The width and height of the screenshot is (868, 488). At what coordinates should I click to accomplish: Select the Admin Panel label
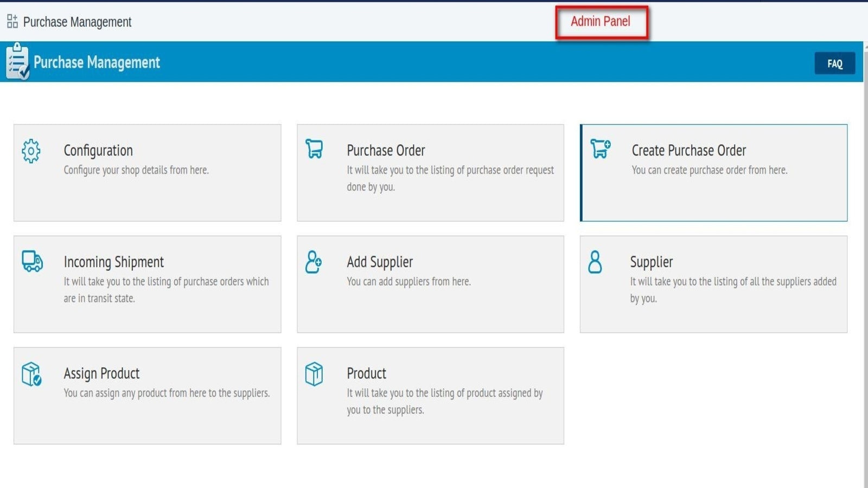pyautogui.click(x=601, y=21)
